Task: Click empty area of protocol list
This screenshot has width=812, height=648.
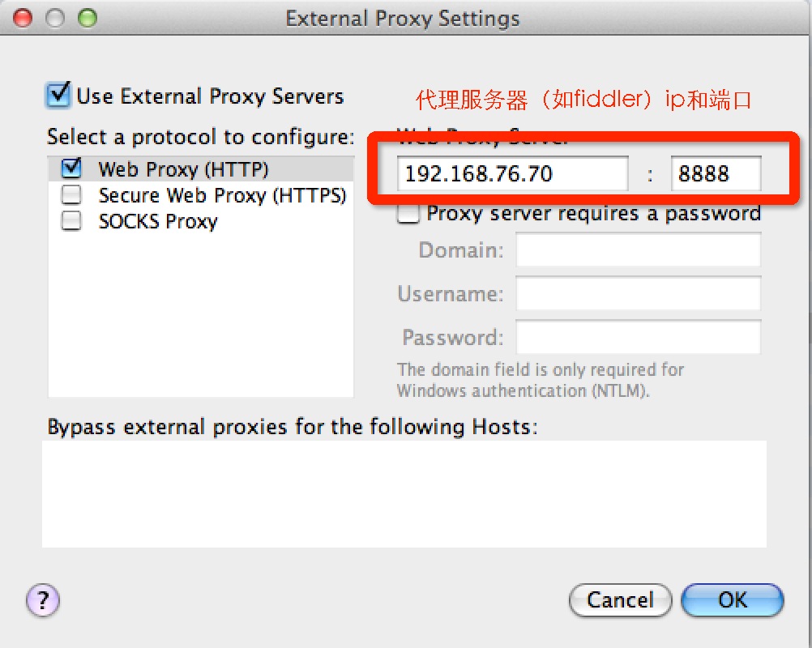Action: [x=201, y=316]
